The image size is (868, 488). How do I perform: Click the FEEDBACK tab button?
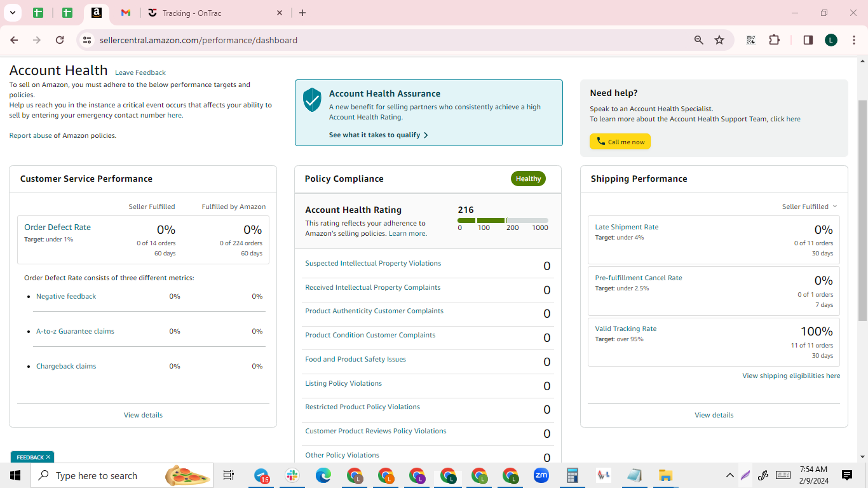coord(30,457)
